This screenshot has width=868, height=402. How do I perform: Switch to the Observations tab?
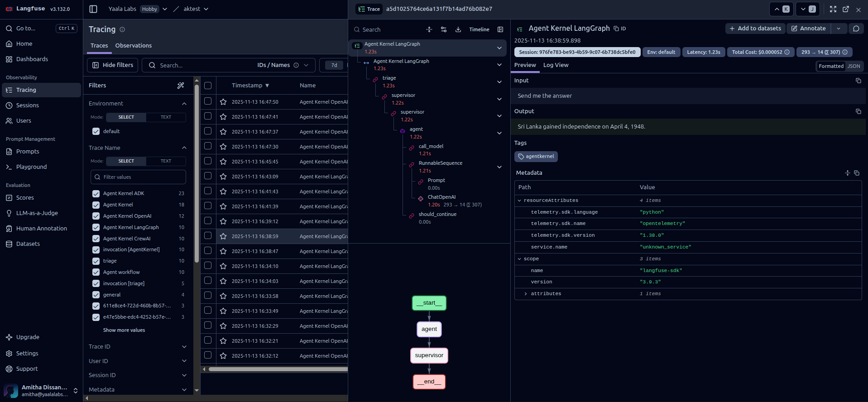point(133,46)
